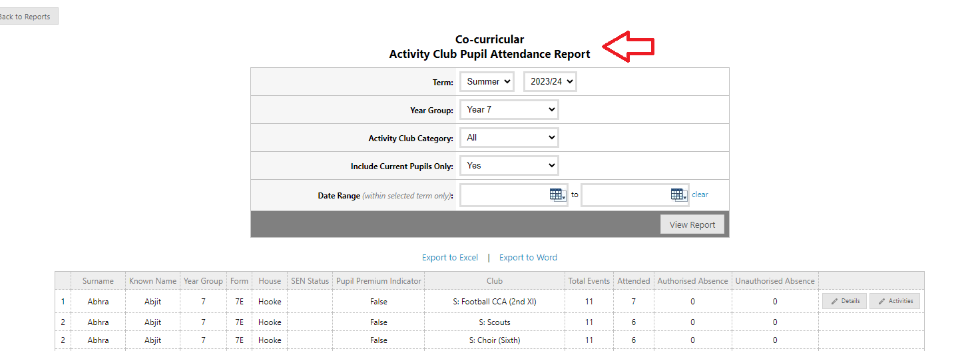Click the Attended column header
This screenshot has height=351, width=980.
click(x=633, y=281)
